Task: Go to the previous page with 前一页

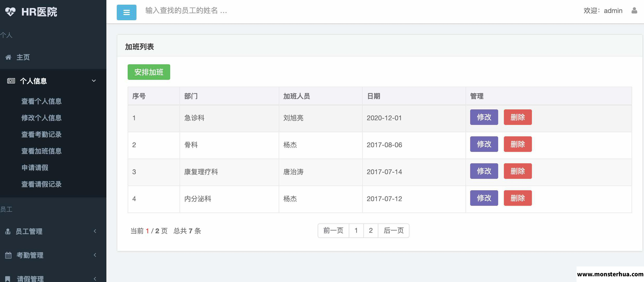Action: pos(333,230)
